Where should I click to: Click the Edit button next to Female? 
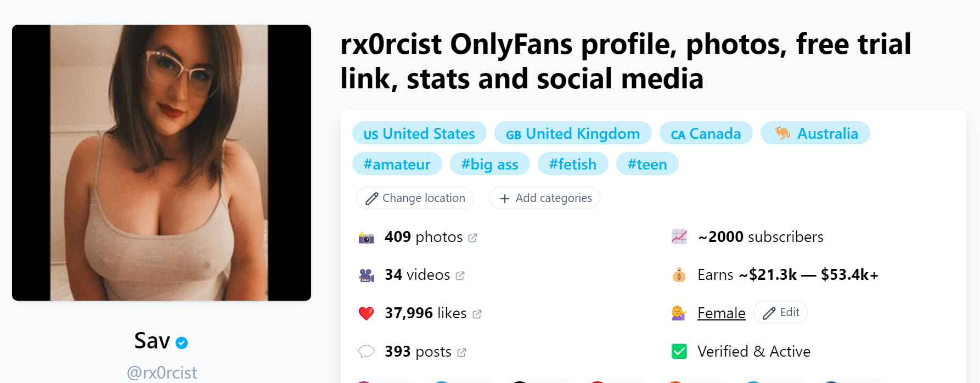[780, 312]
